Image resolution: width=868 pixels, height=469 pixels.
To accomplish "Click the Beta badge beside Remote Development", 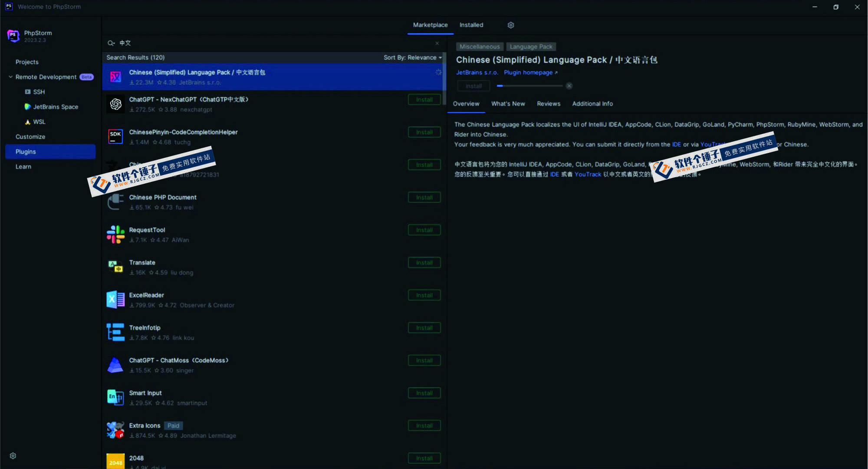I will (86, 77).
